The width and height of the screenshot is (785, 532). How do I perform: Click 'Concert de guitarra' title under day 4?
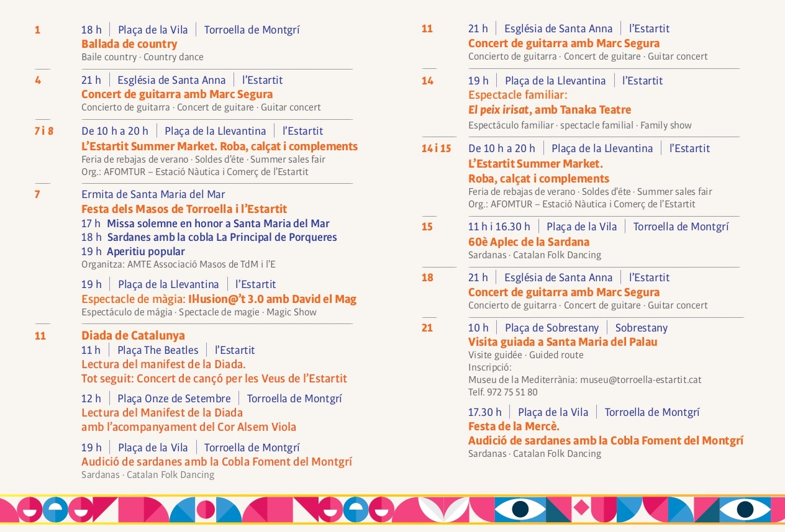177,94
